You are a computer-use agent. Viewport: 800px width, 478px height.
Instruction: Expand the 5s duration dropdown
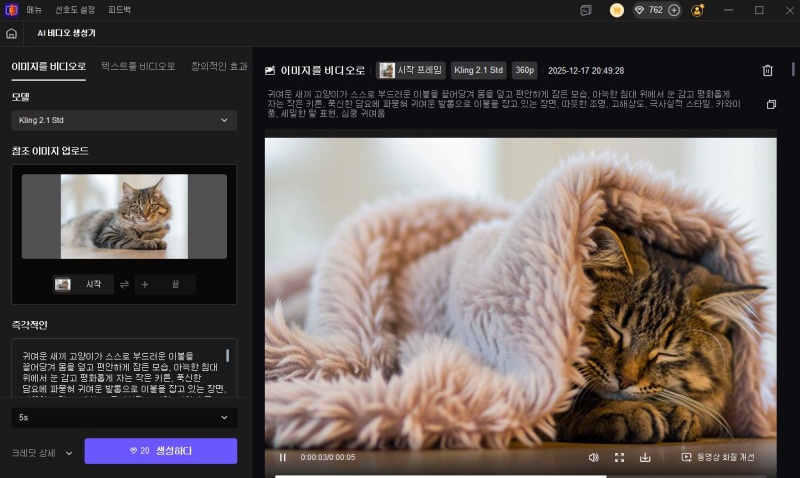click(x=124, y=415)
